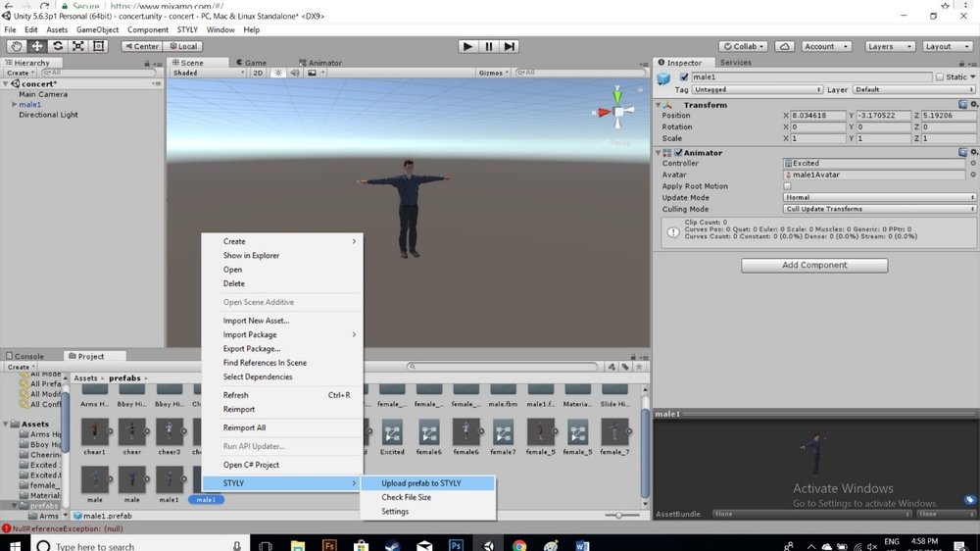The width and height of the screenshot is (980, 551).
Task: Select the Hand tool
Action: point(17,46)
